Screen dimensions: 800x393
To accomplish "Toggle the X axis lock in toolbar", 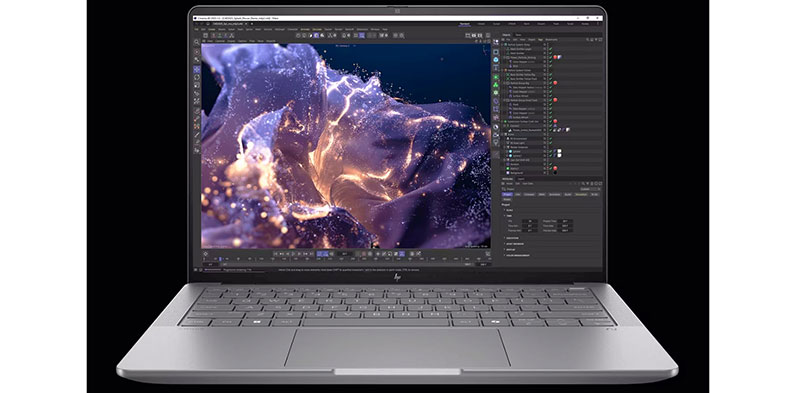I will coord(213,35).
